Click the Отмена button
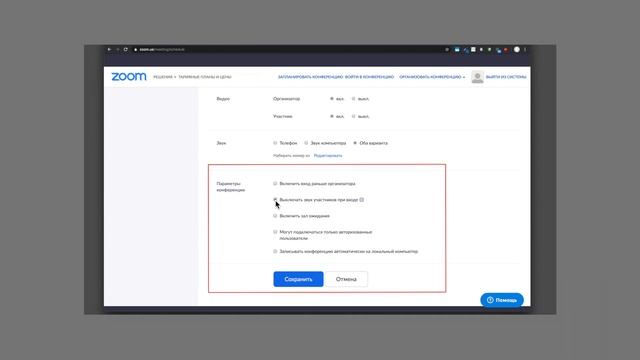This screenshot has height=360, width=640. point(346,279)
